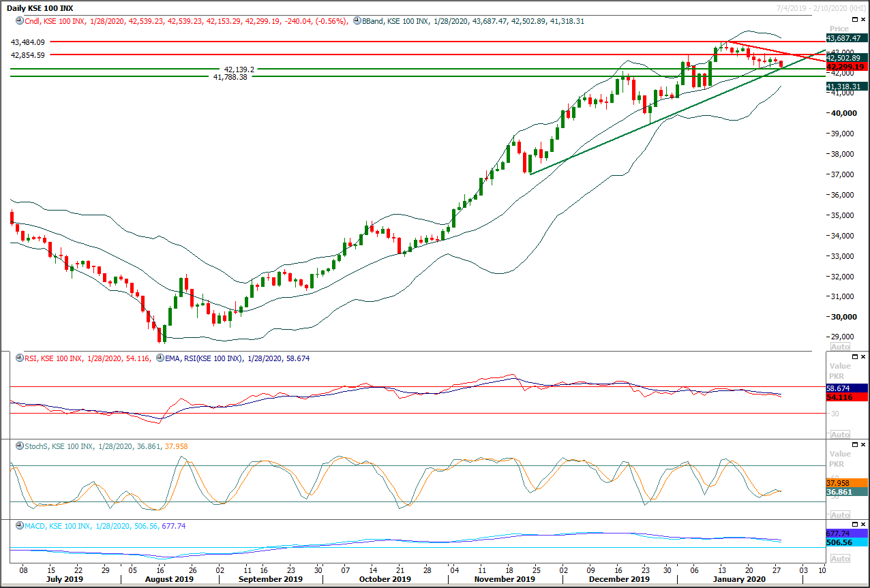Click the clock icon beside BBand label

[357, 21]
